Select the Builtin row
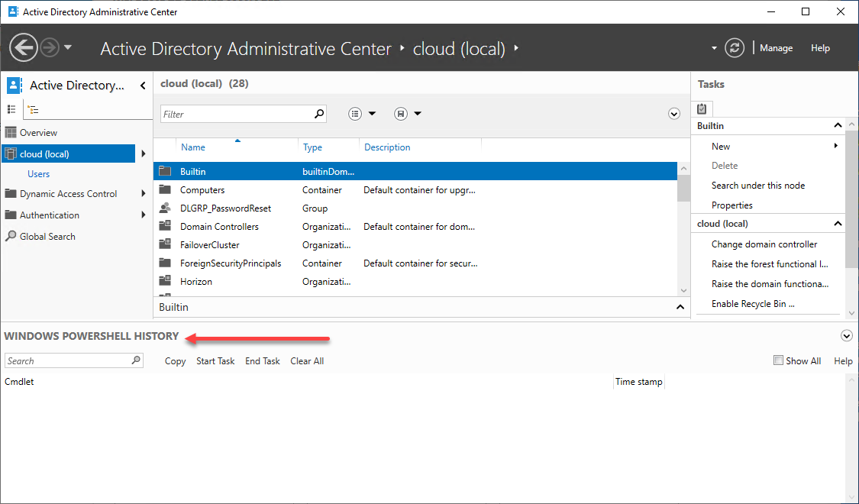The width and height of the screenshot is (859, 504). (x=415, y=172)
